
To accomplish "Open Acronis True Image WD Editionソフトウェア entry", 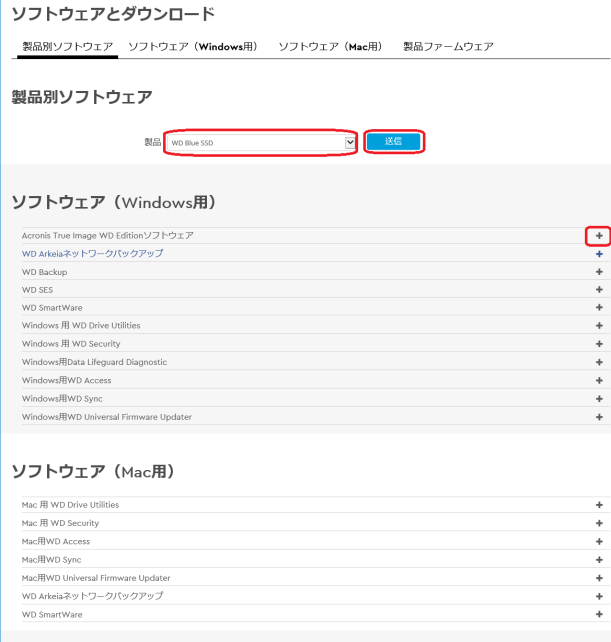I will (108, 235).
